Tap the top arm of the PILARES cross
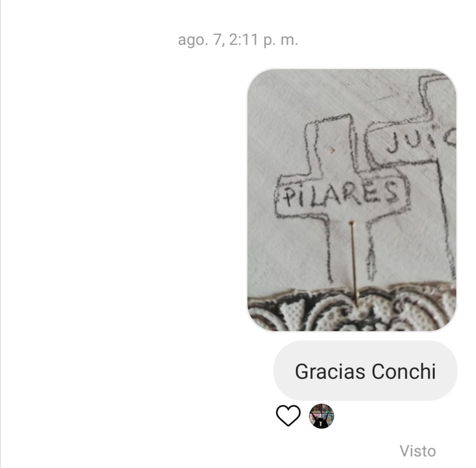Image resolution: width=476 pixels, height=468 pixels. click(332, 146)
